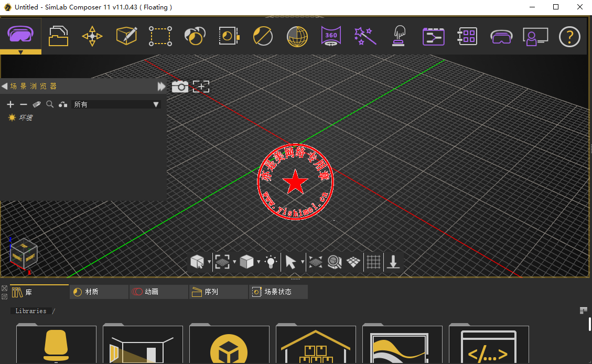Viewport: 592px width, 364px height.
Task: Select the four-arrow transform tool
Action: point(92,36)
